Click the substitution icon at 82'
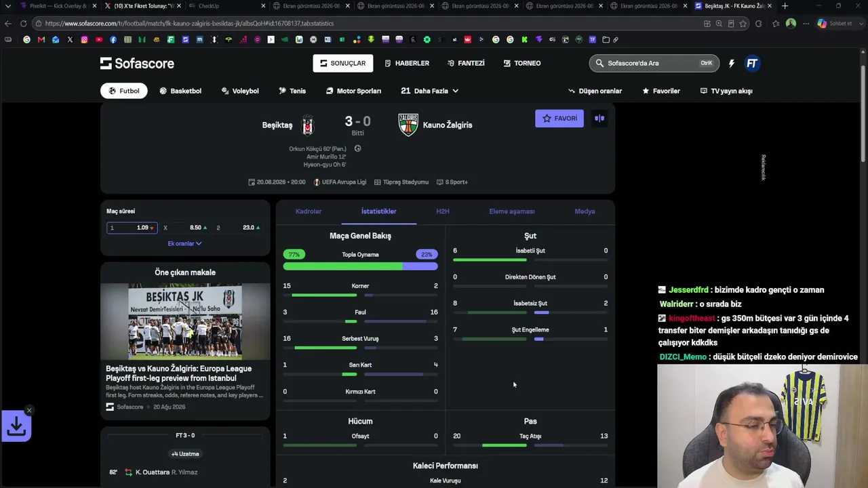The image size is (868, 488). coord(128,472)
